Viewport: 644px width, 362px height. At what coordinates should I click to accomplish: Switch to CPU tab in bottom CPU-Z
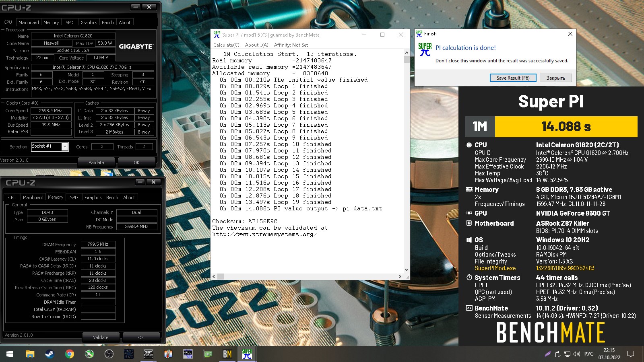12,197
